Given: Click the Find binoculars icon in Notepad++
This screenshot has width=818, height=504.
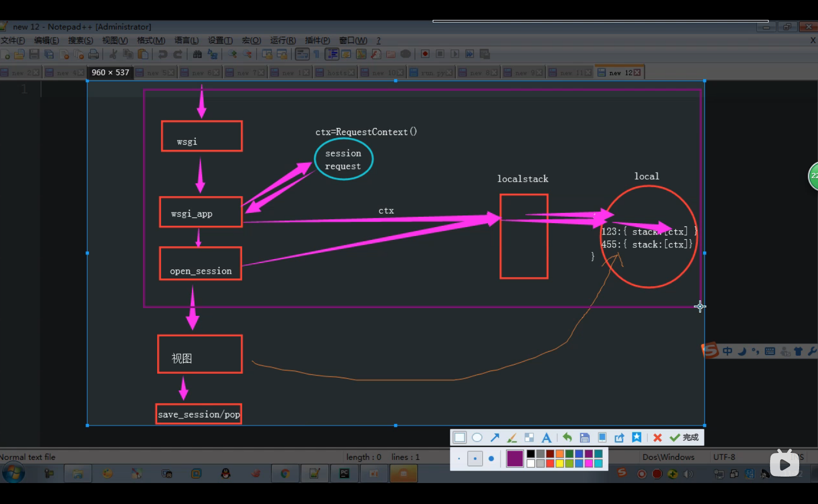Looking at the screenshot, I should [198, 54].
